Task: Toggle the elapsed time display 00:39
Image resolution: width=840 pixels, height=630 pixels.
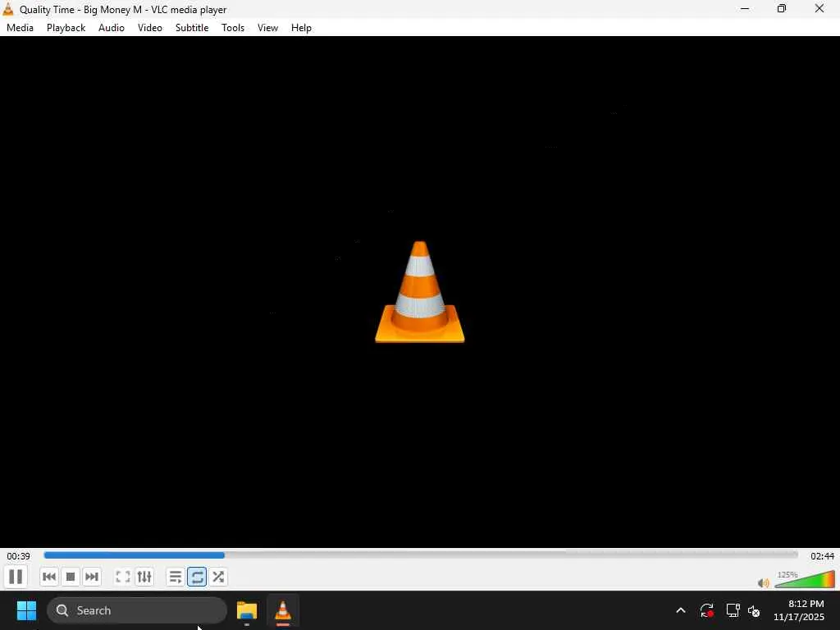Action: point(18,556)
